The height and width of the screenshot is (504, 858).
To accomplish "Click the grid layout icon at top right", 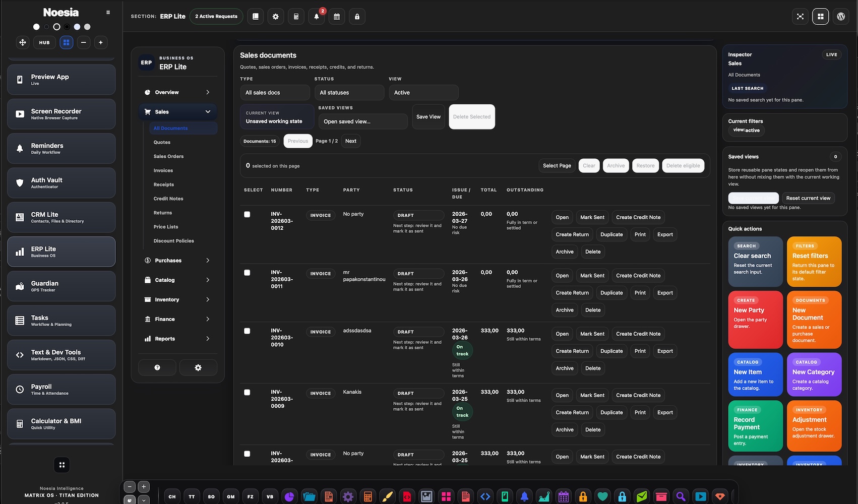I will pyautogui.click(x=820, y=17).
